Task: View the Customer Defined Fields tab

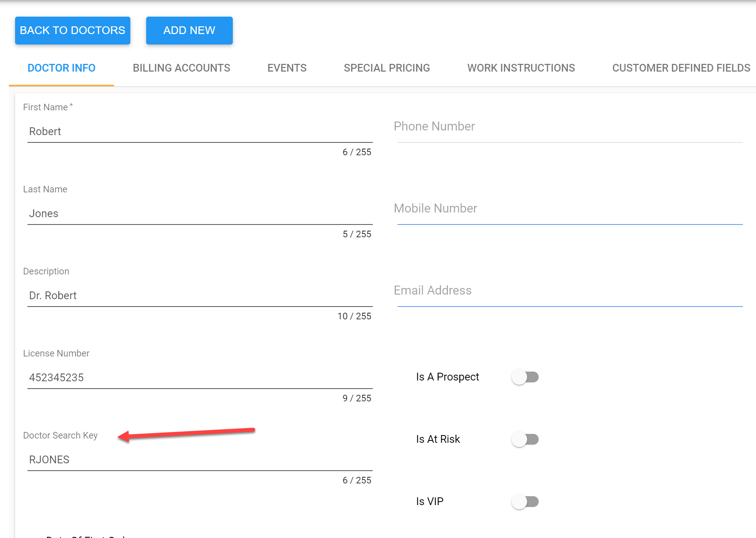Action: point(681,68)
